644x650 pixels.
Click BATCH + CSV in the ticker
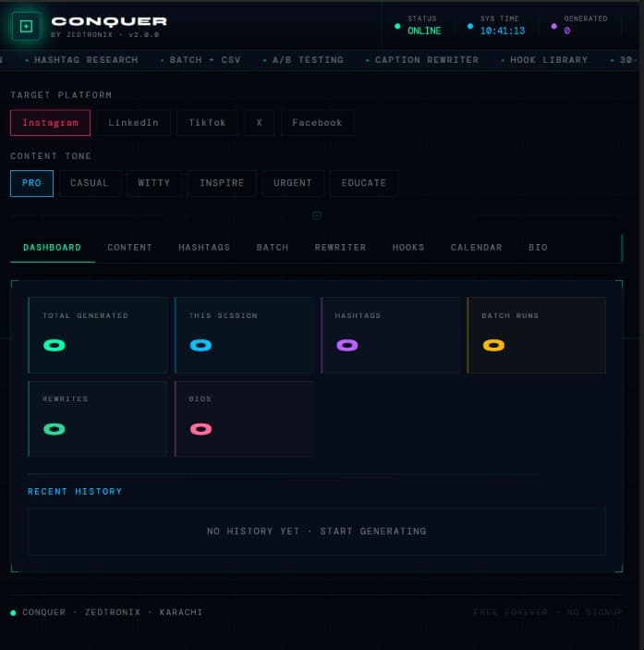(205, 60)
